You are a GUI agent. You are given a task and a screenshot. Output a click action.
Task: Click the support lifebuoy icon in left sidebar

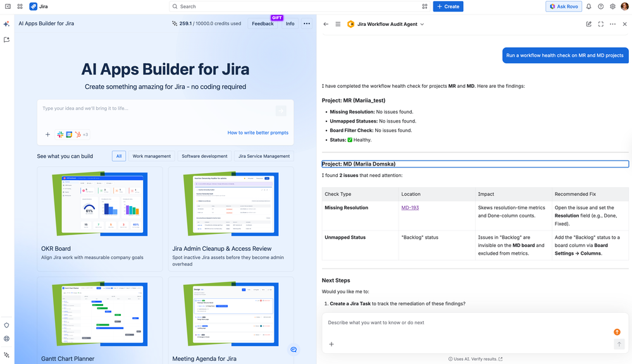click(6, 339)
